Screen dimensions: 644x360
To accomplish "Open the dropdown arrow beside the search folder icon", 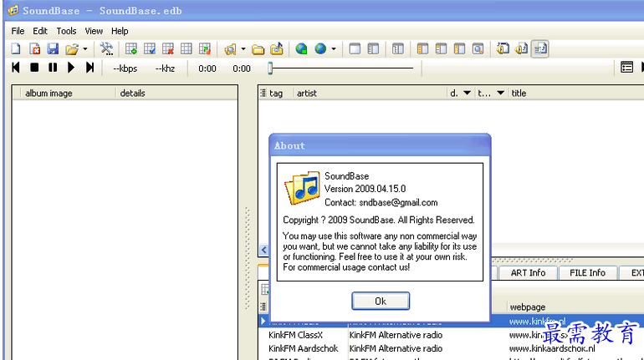I will coord(243,49).
